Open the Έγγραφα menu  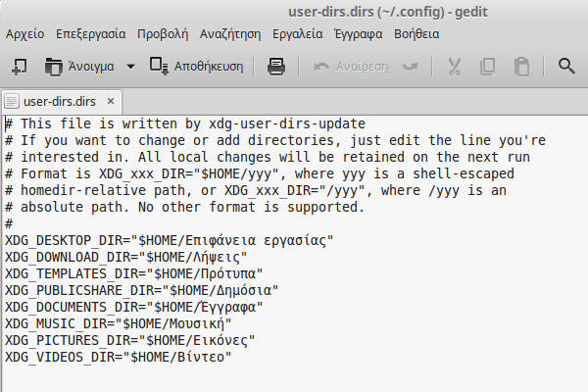pyautogui.click(x=358, y=34)
